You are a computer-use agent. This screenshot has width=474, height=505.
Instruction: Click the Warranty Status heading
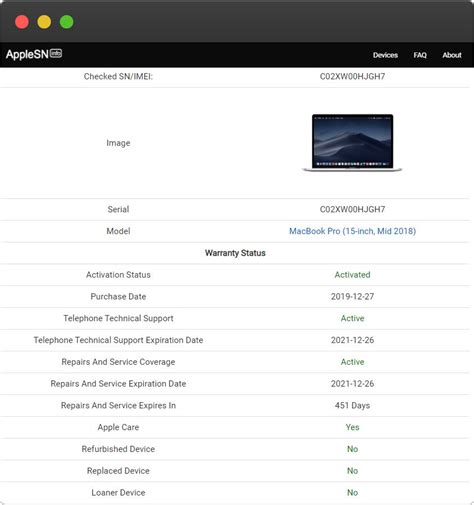point(235,253)
